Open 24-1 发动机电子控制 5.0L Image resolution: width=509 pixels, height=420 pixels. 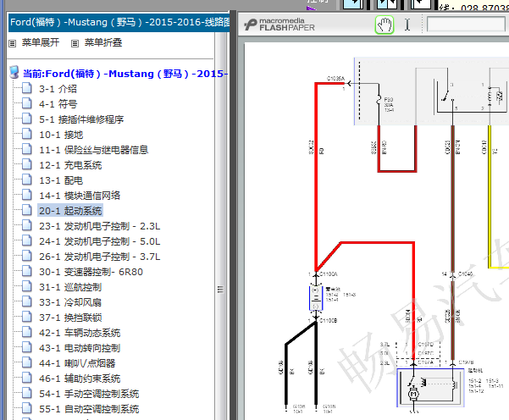point(100,241)
